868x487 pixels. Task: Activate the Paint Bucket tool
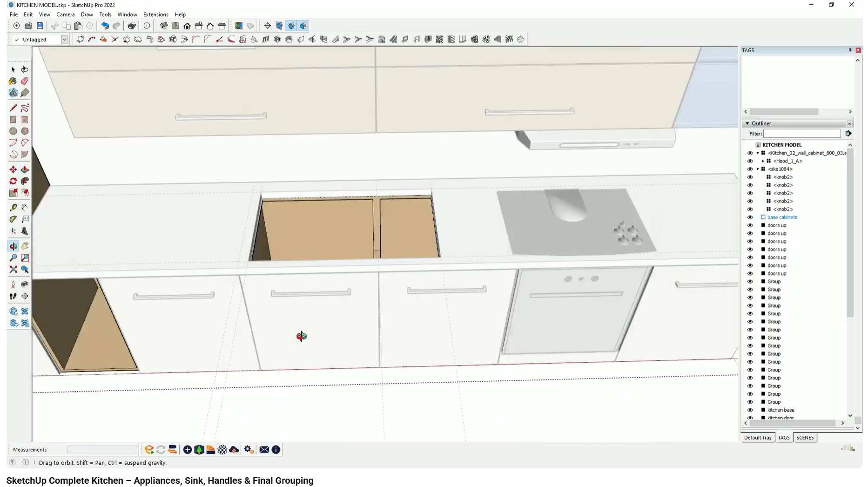coord(13,81)
